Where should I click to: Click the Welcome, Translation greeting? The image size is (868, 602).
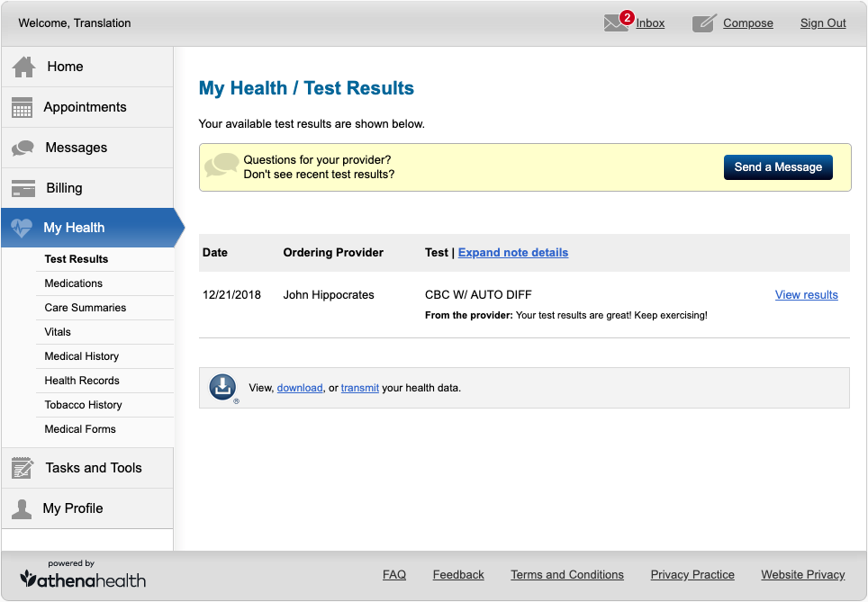pyautogui.click(x=75, y=23)
